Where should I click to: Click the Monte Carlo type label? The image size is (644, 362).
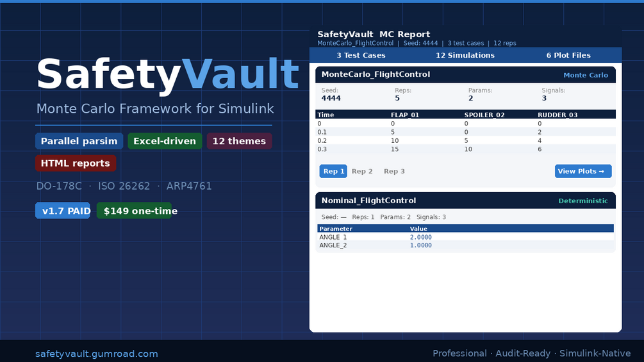pos(586,75)
